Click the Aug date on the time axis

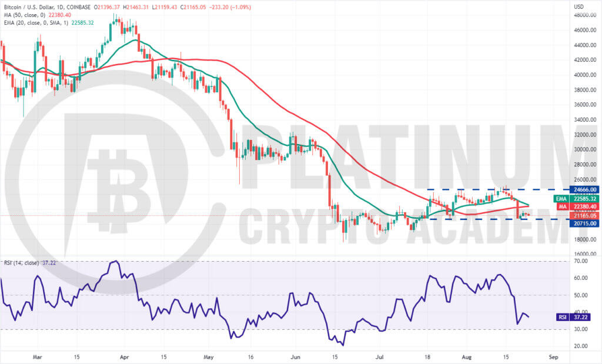pos(466,357)
